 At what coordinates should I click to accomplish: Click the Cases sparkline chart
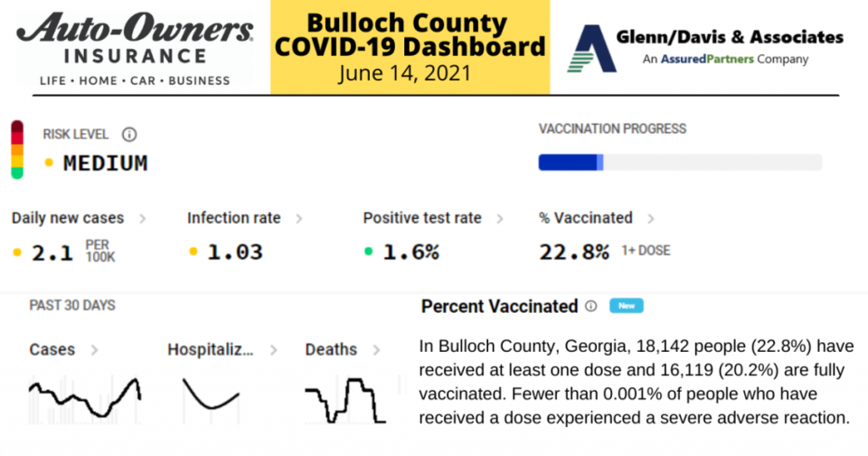point(85,399)
